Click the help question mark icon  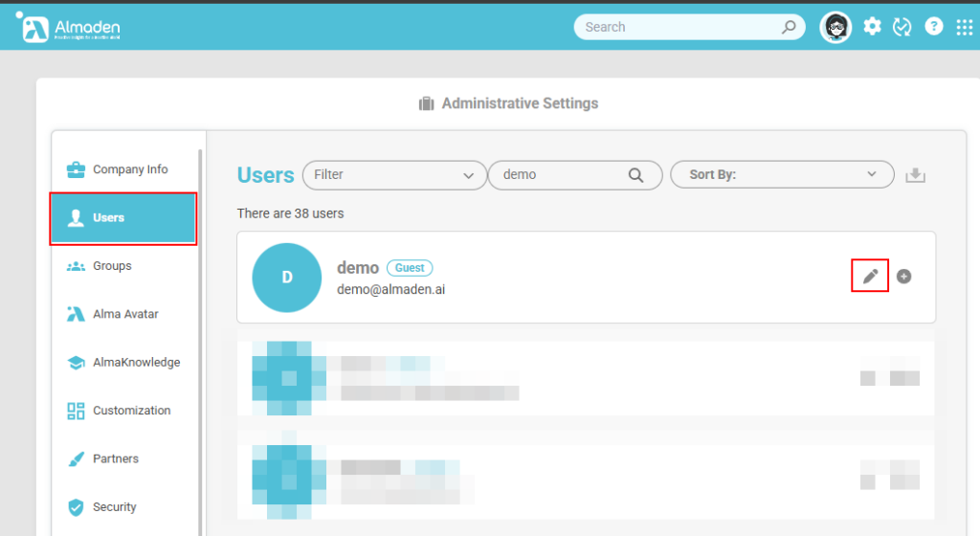(x=934, y=27)
